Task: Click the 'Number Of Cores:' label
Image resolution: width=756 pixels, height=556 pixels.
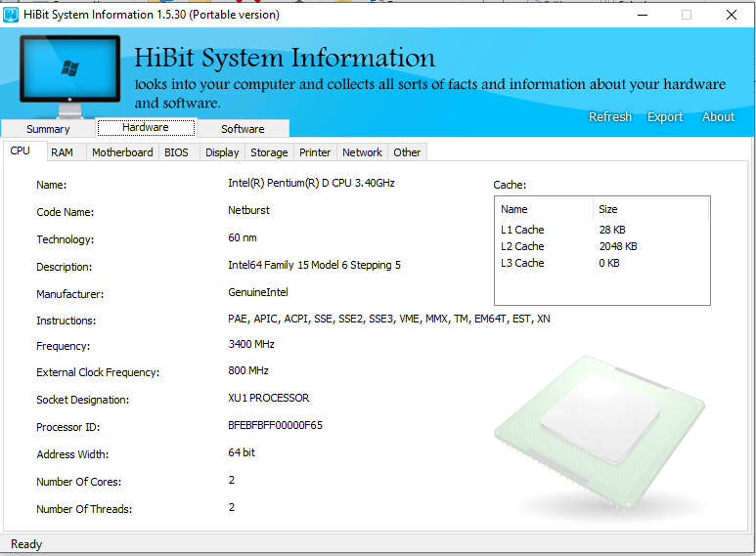Action: click(79, 482)
